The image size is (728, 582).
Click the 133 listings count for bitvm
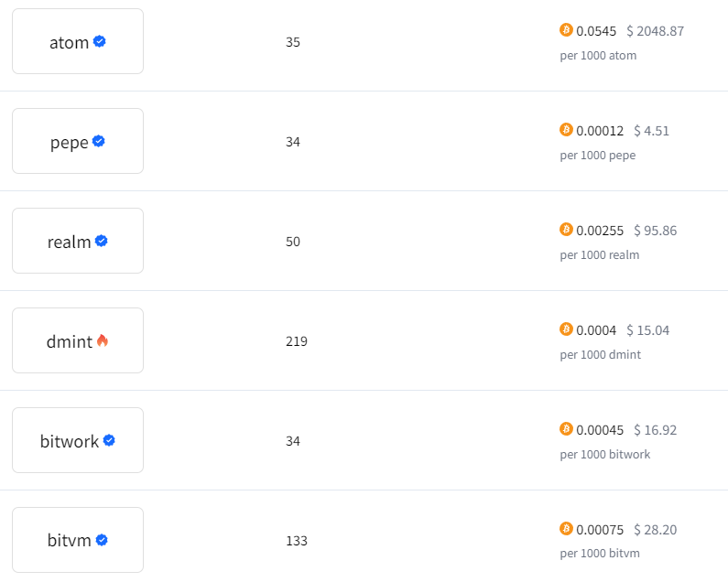(x=297, y=541)
